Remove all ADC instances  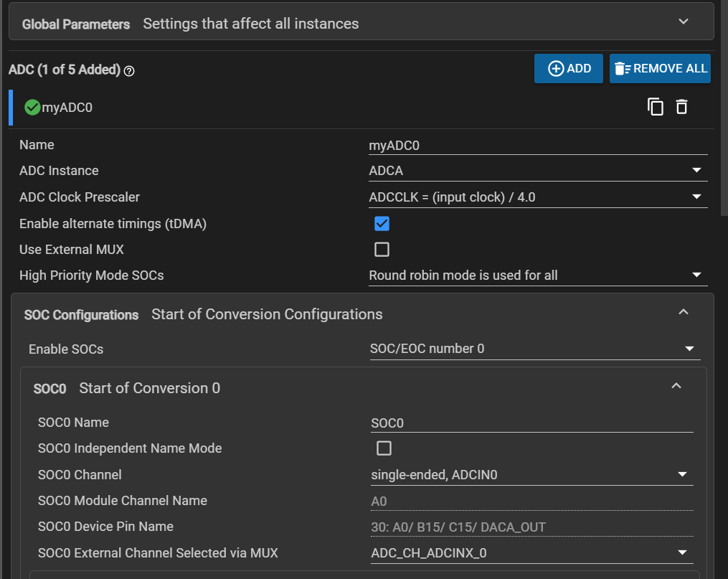click(660, 69)
